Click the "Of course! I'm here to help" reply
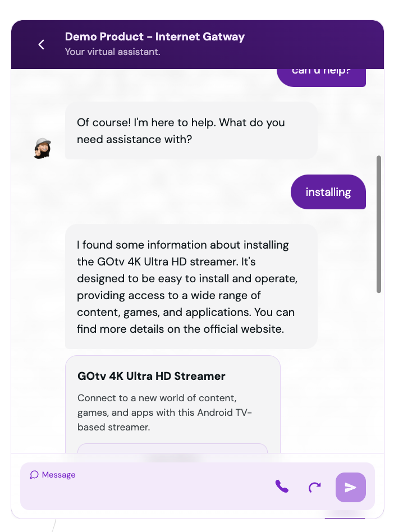The height and width of the screenshot is (532, 394). (191, 131)
